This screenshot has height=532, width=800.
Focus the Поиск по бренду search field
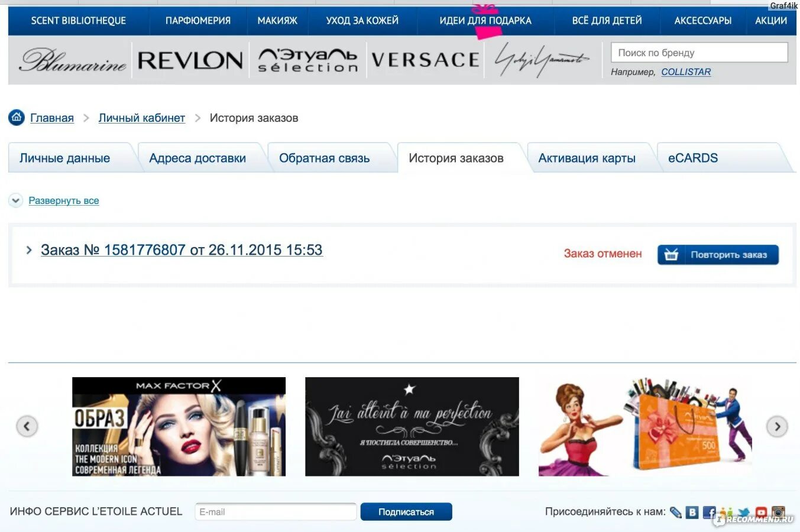[699, 53]
